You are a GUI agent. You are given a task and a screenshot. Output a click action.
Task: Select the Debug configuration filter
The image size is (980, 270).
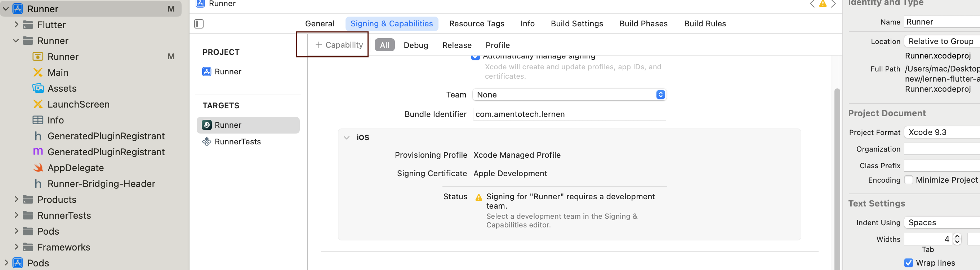tap(415, 45)
